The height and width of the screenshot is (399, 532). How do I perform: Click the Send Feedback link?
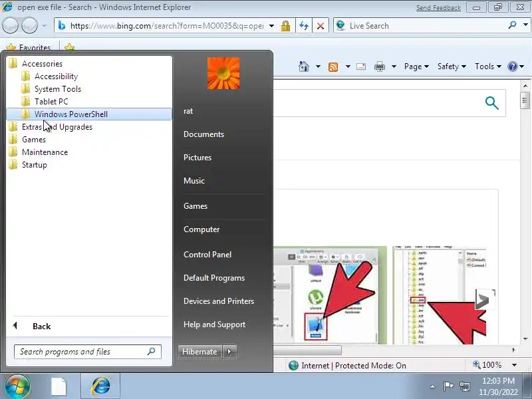pos(438,7)
